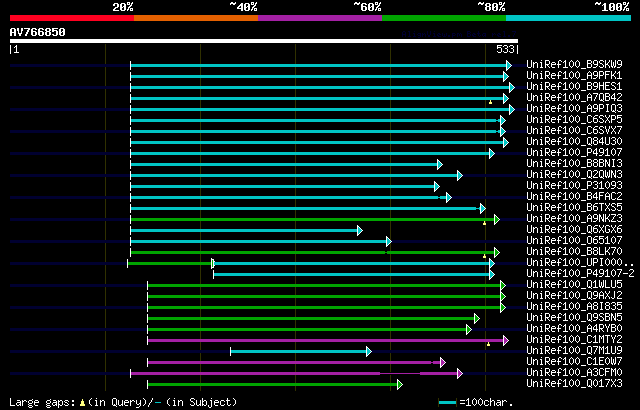Open hit UniRef100_C6SXP5
The height and width of the screenshot is (410, 640).
[574, 120]
